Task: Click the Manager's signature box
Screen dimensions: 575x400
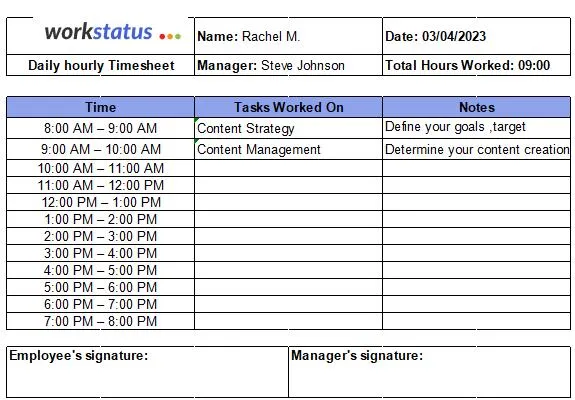Action: 429,371
